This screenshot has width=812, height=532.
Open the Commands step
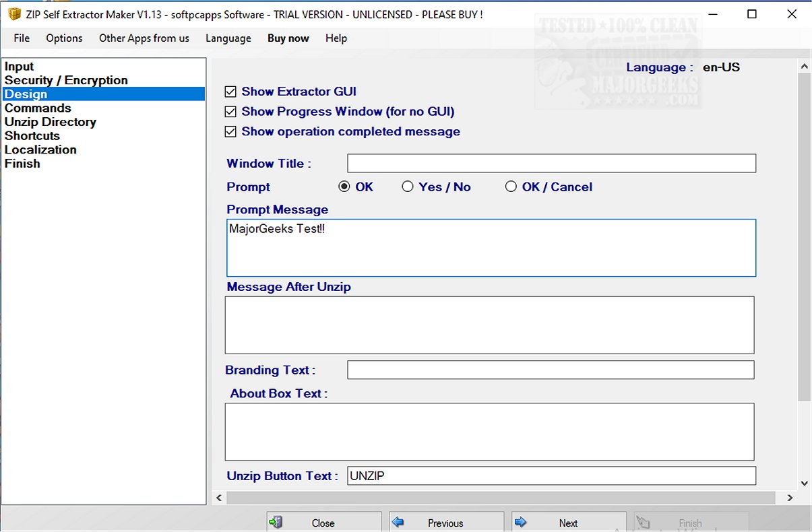104,108
